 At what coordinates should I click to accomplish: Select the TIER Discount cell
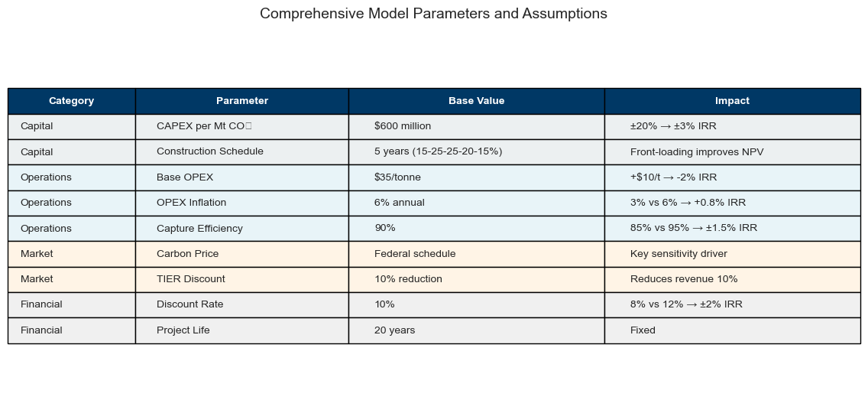point(191,279)
